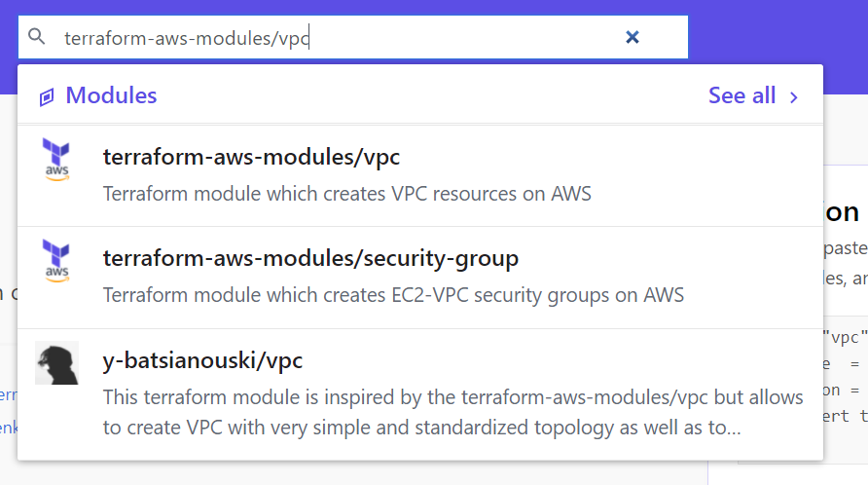This screenshot has height=485, width=868.
Task: Click the y-batsianouski avatar image
Action: [56, 363]
